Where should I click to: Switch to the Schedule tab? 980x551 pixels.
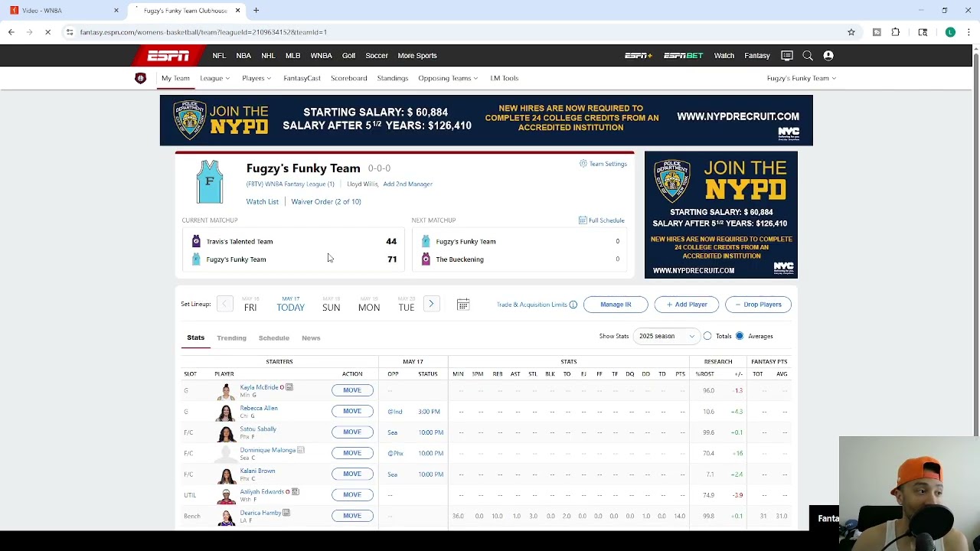pos(273,337)
